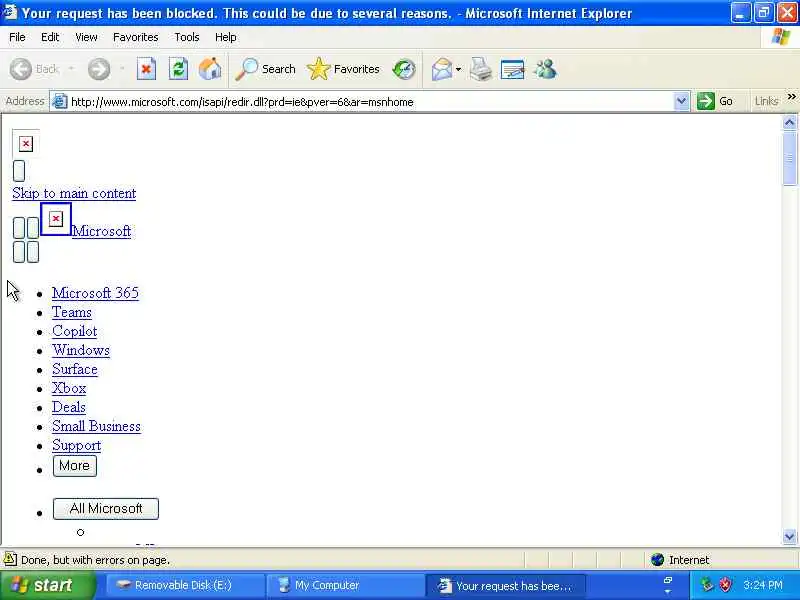Open the View menu
This screenshot has height=600, width=800.
coord(86,37)
